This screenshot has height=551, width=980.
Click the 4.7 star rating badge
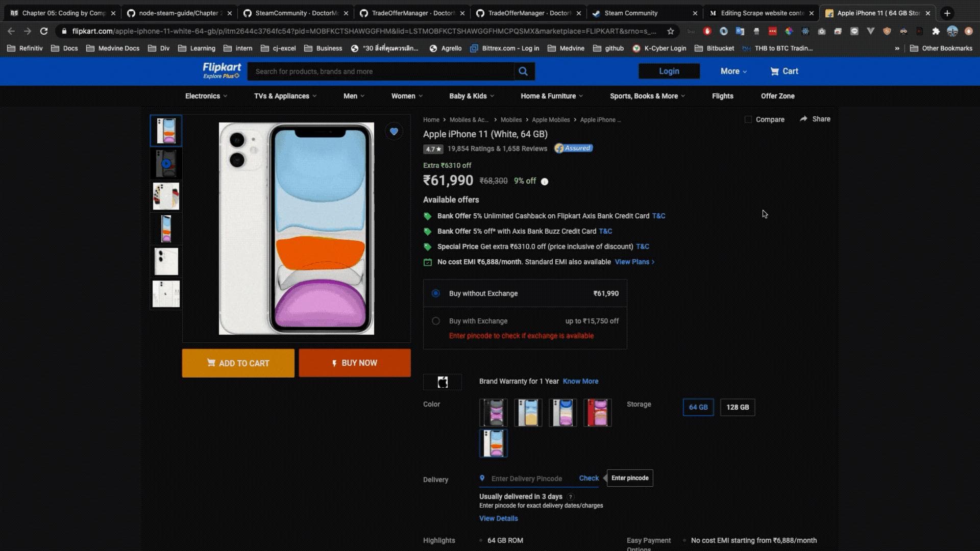[433, 149]
